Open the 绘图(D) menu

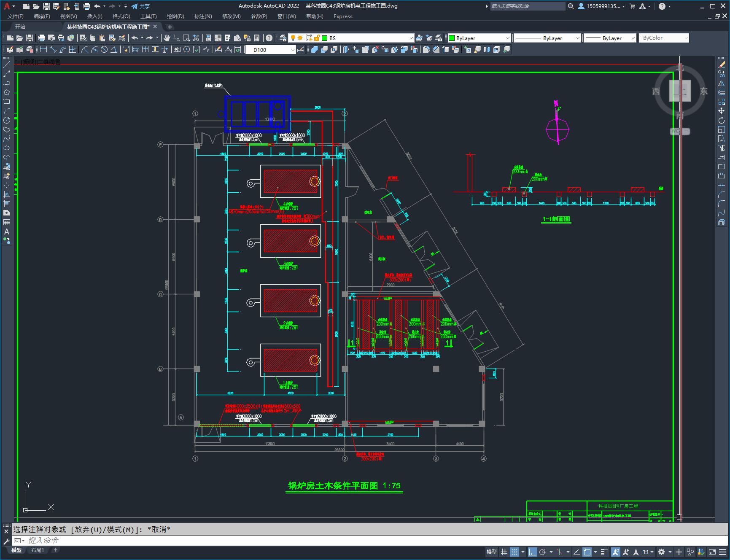(x=175, y=16)
